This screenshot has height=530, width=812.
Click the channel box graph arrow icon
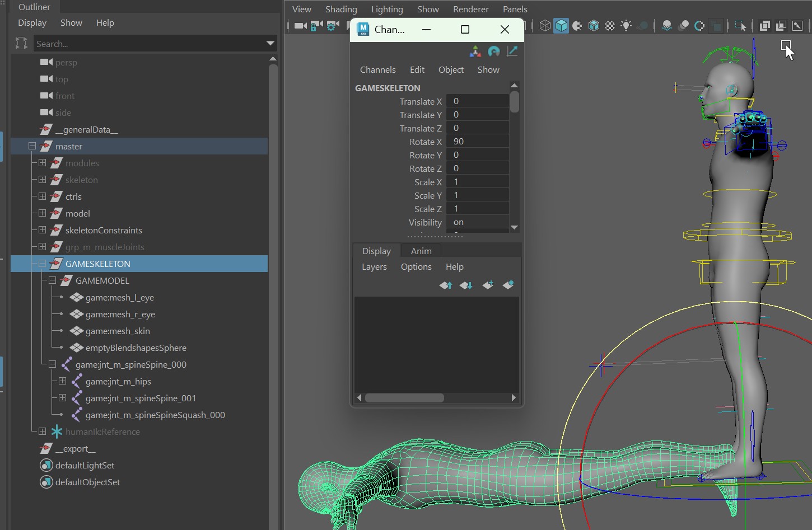pyautogui.click(x=512, y=51)
